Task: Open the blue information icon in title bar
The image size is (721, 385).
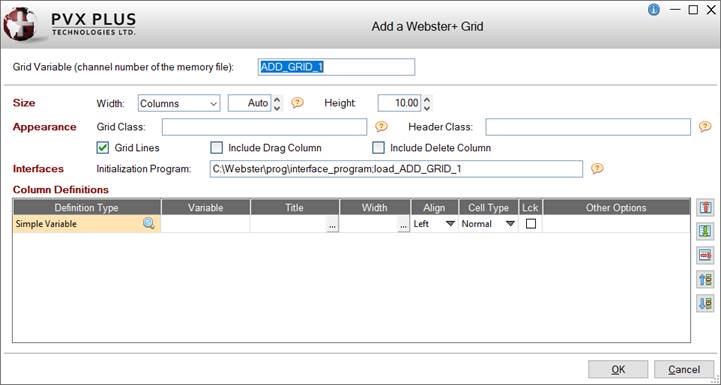Action: (x=653, y=10)
